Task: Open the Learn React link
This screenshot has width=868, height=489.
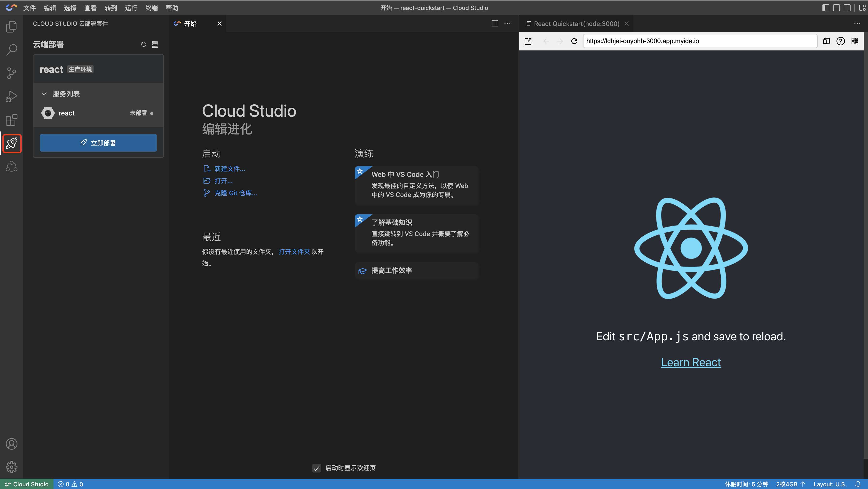Action: point(691,363)
